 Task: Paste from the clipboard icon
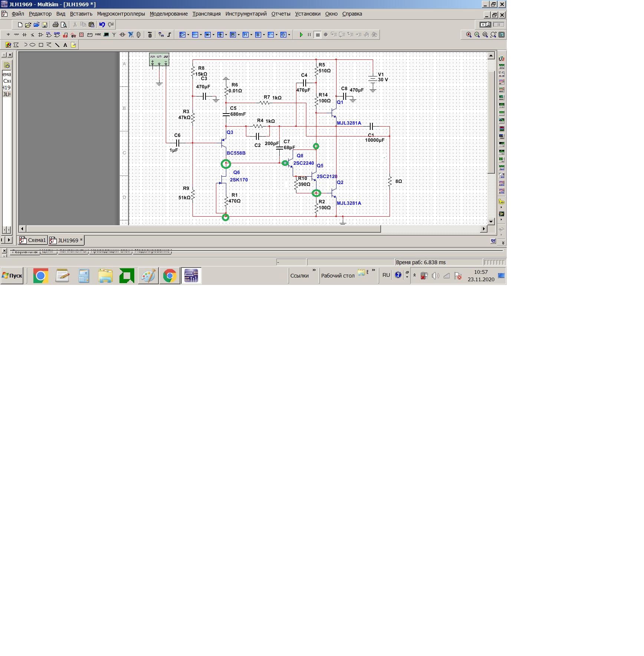tap(92, 24)
